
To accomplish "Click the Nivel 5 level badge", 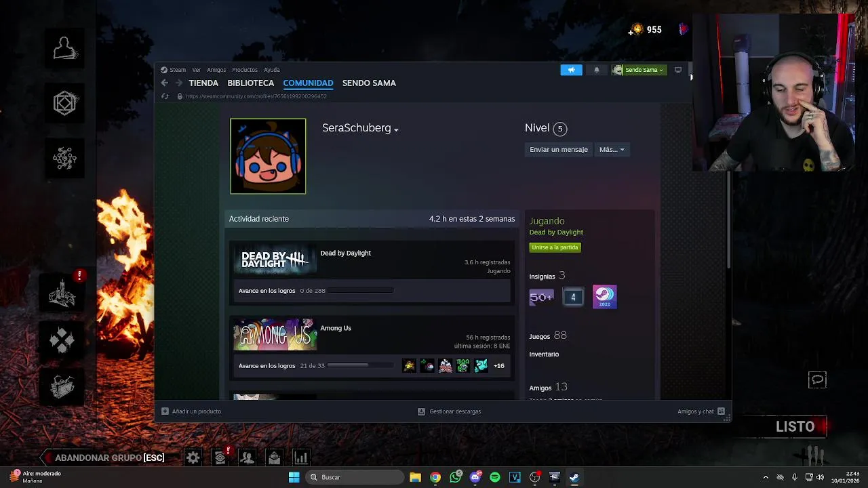I will (x=559, y=128).
